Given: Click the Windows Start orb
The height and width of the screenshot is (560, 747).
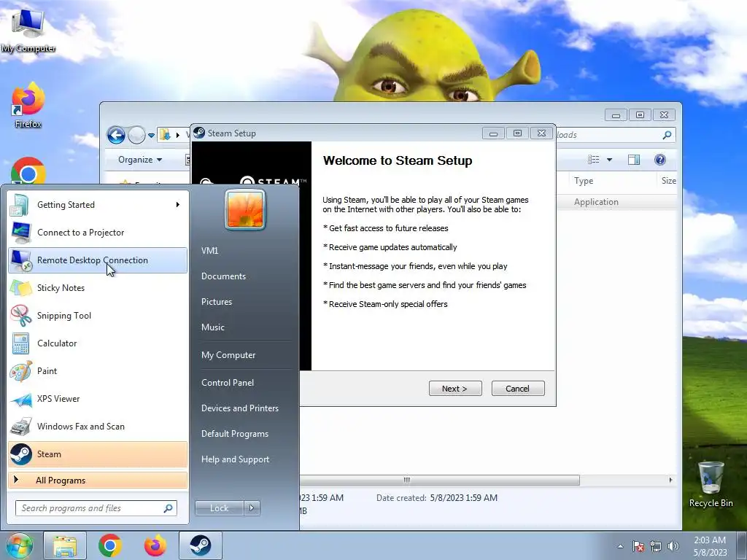Looking at the screenshot, I should point(19,545).
